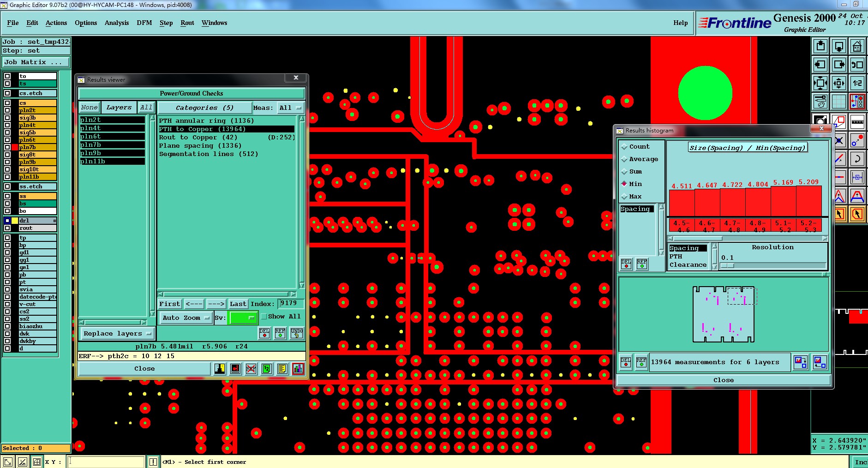
Task: Click the All layers filter button
Action: [x=146, y=108]
